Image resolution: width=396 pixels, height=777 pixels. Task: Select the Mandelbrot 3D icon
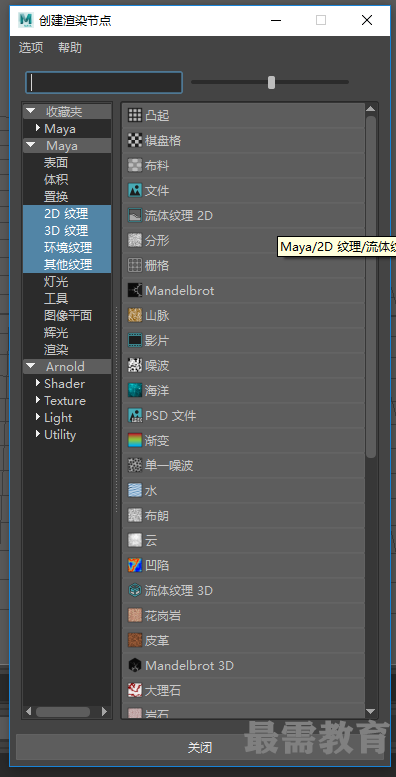(135, 665)
